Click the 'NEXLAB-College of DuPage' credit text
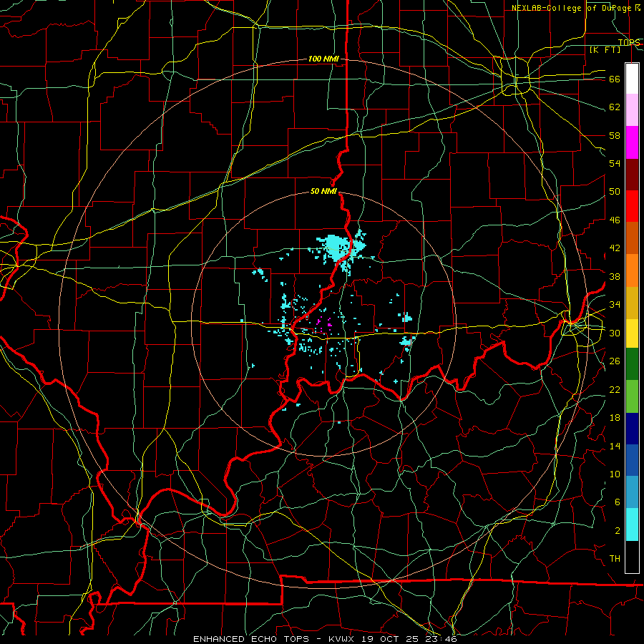 pos(571,8)
